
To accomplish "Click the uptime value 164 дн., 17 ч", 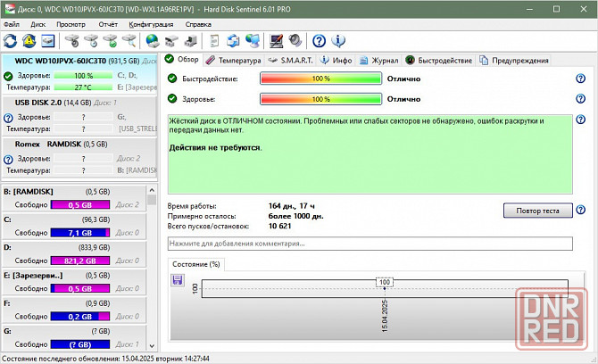I will click(291, 206).
